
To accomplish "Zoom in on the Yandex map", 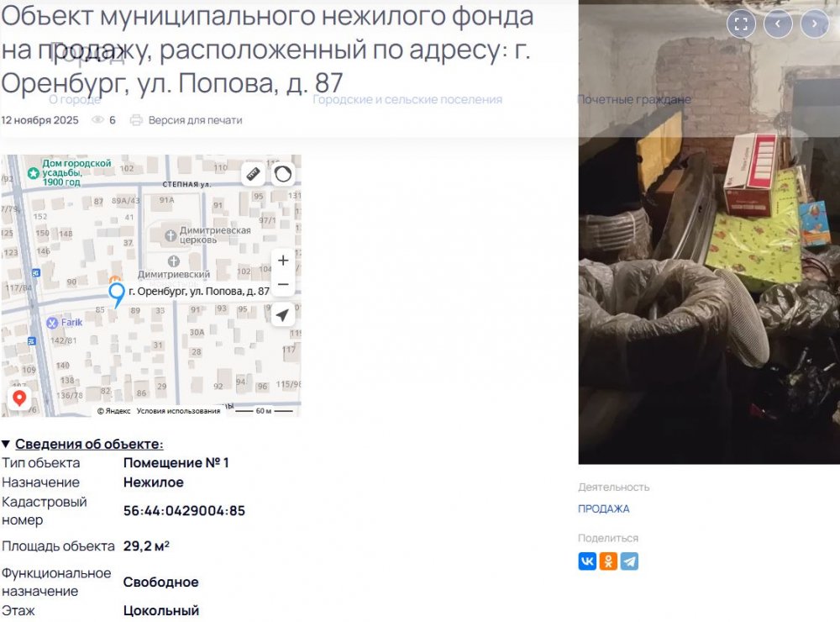I will [283, 261].
